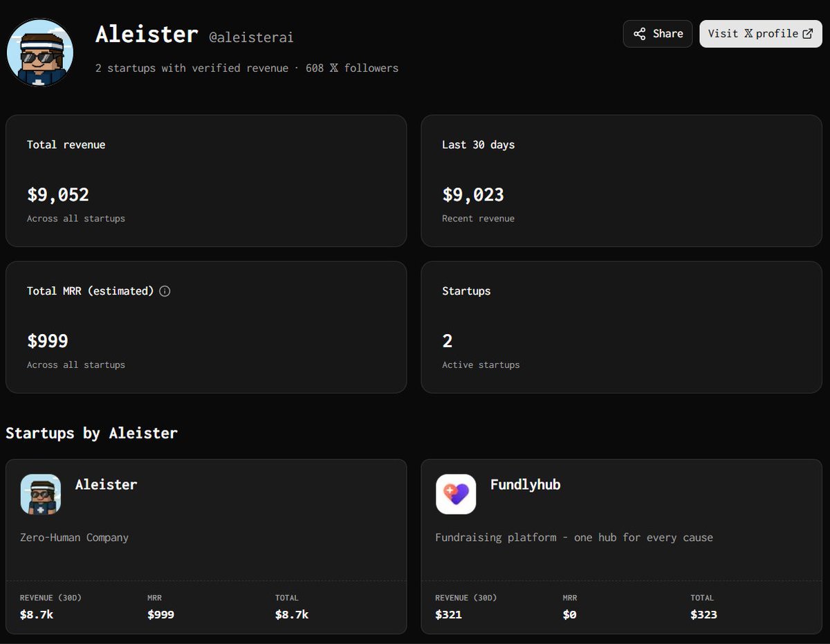Click the Aleister profile name heading
Screen dimensions: 830x644
[147, 35]
